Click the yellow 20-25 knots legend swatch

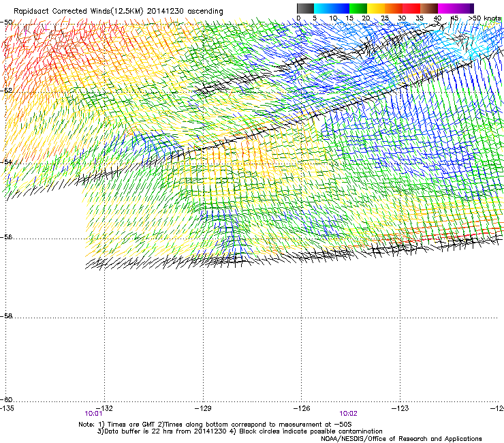[x=376, y=8]
